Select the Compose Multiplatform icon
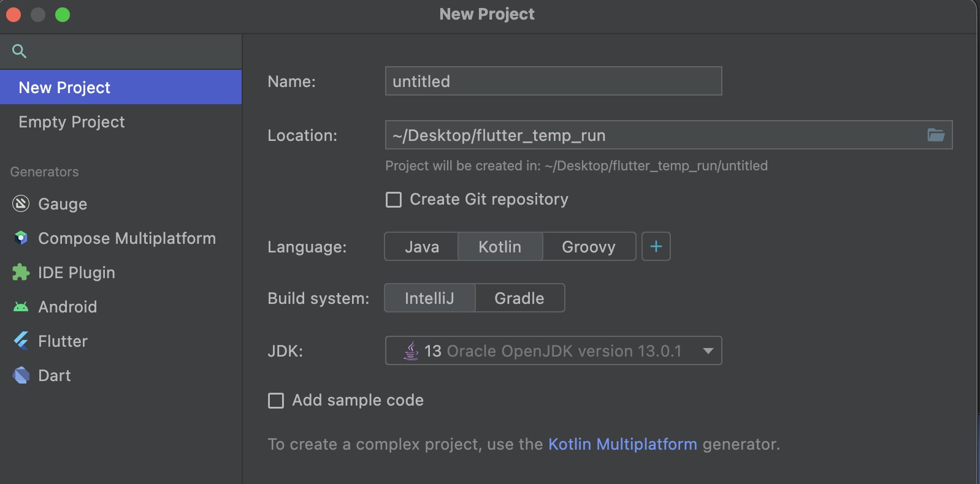Screen dimensions: 980x484 click(21, 238)
